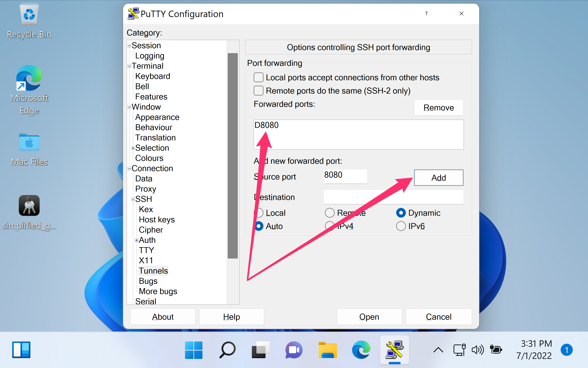
Task: Open File Explorer from taskbar
Action: [x=328, y=350]
